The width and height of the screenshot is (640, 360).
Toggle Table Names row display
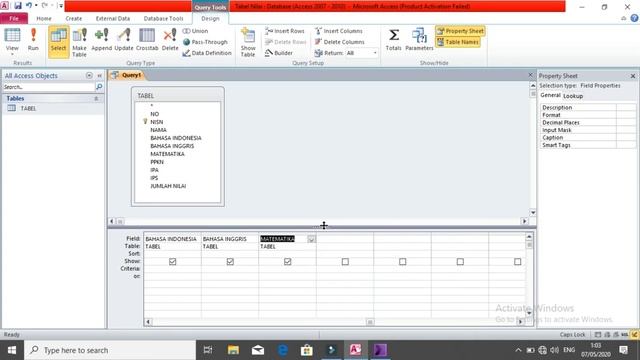tap(458, 42)
